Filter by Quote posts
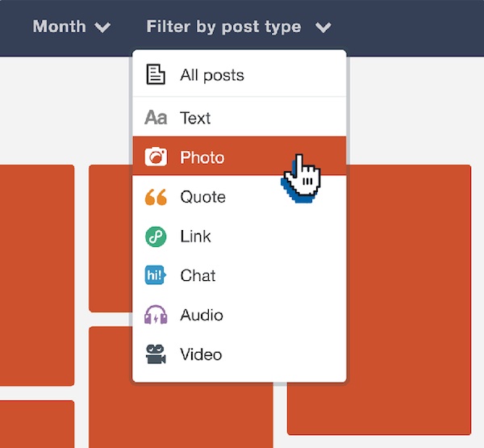The width and height of the screenshot is (484, 448). tap(240, 197)
